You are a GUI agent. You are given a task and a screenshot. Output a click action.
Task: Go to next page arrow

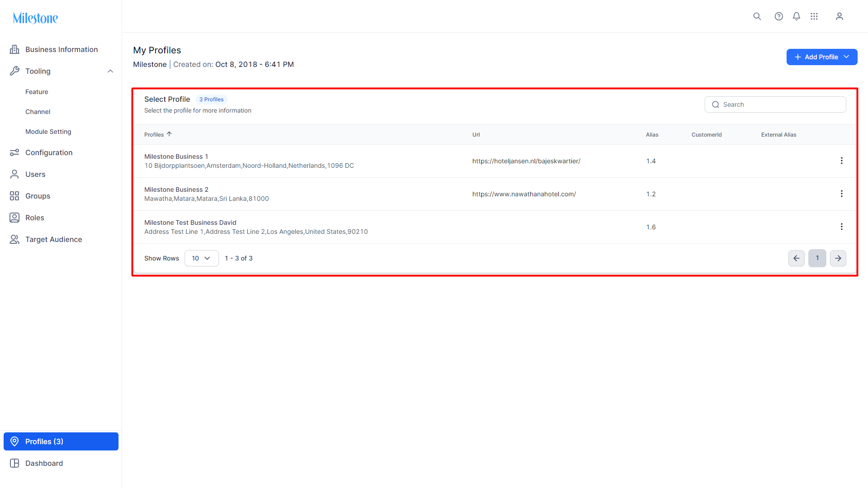(x=838, y=258)
